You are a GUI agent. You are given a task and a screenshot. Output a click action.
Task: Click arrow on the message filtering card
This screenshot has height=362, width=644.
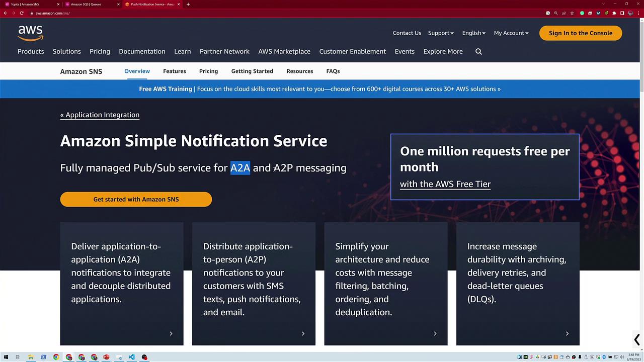click(x=435, y=333)
